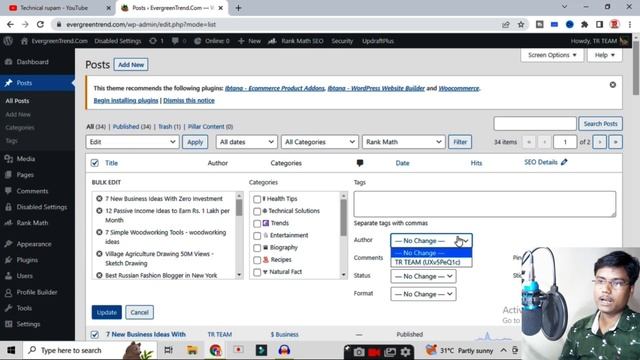Click Begin installing plugins link

tap(126, 100)
